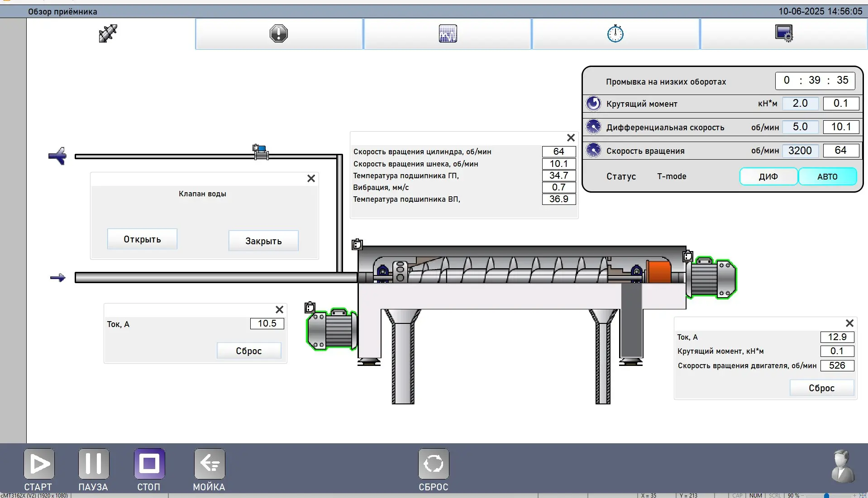Open the decanter overview tab icon
The image size is (868, 498).
point(108,33)
